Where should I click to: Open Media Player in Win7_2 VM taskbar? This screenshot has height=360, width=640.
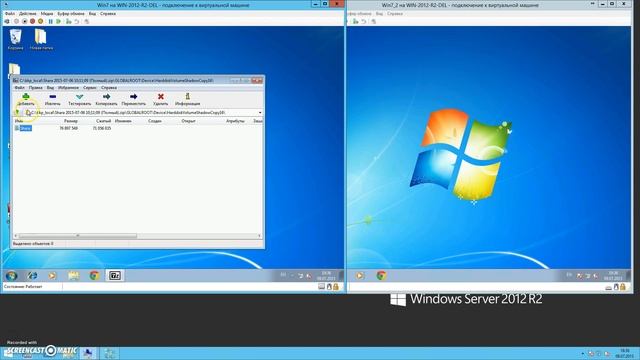pyautogui.click(x=360, y=276)
